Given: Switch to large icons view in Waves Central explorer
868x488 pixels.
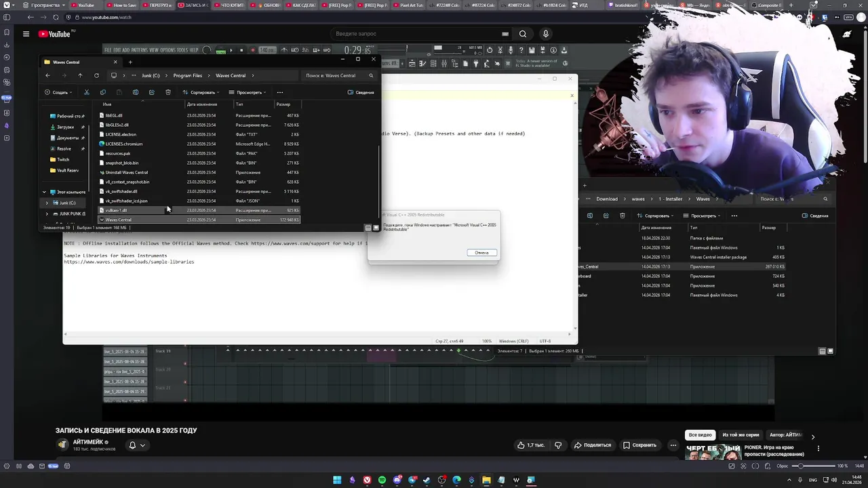Looking at the screenshot, I should (376, 228).
